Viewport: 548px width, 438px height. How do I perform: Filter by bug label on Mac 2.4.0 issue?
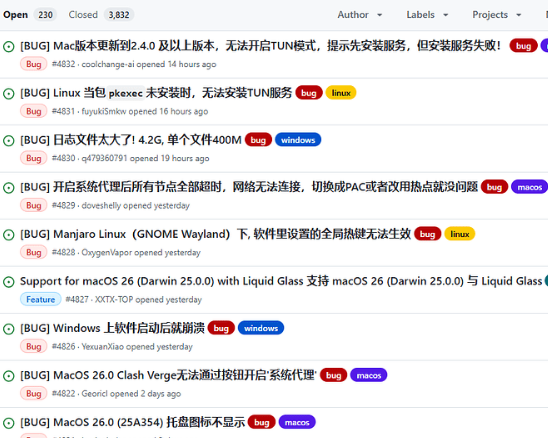pos(523,46)
